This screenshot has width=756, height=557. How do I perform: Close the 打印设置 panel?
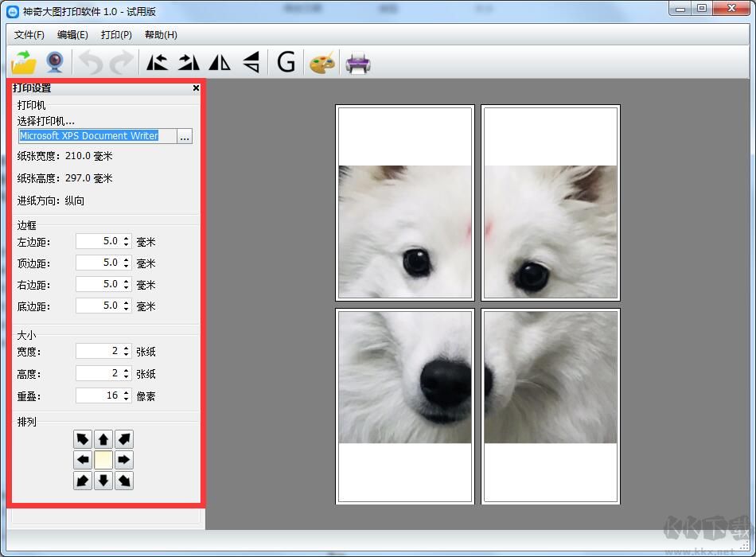point(196,88)
